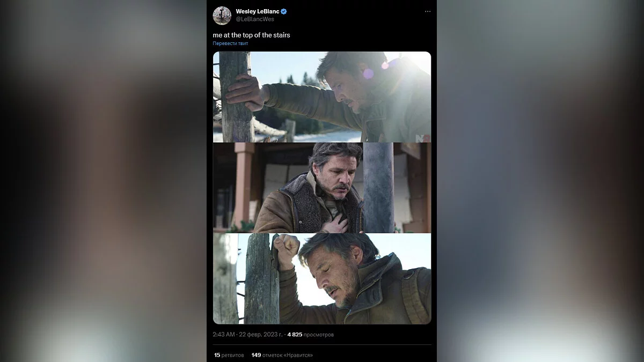Open Wesley LeBlanc's profile avatar

(222, 16)
